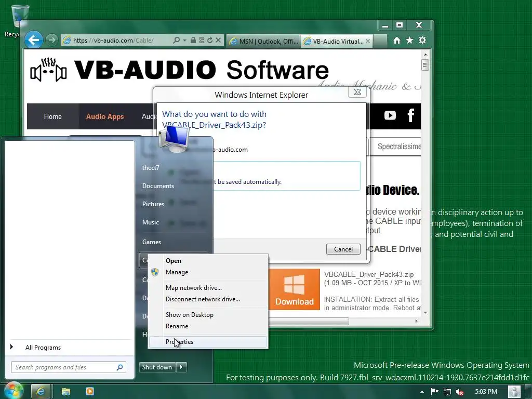Click Cancel in download dialog
Image resolution: width=532 pixels, height=399 pixels.
pos(343,249)
